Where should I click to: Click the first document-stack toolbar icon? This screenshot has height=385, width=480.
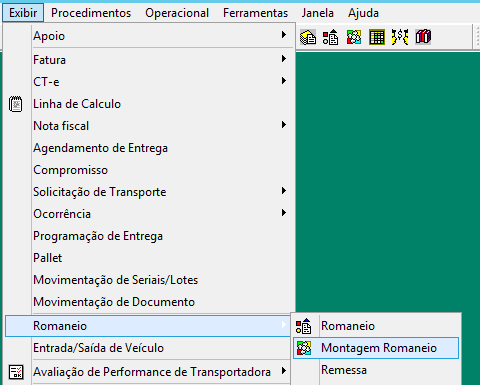pos(308,37)
